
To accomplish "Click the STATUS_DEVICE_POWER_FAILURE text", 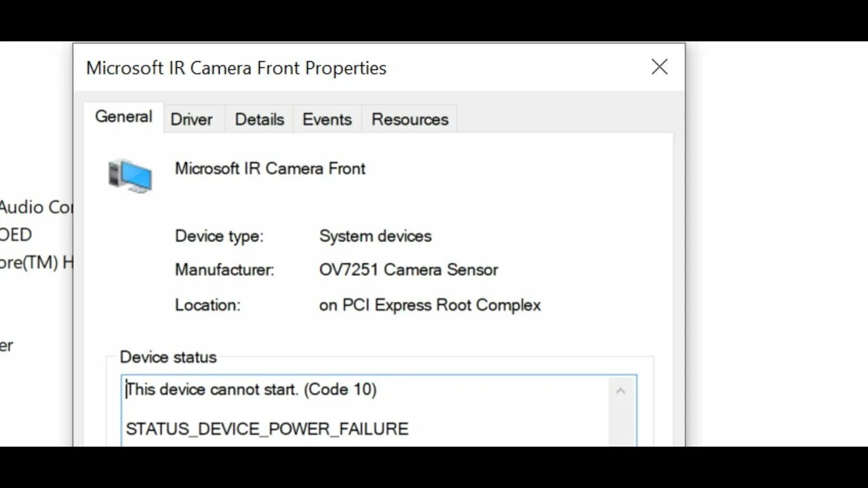I will (267, 429).
